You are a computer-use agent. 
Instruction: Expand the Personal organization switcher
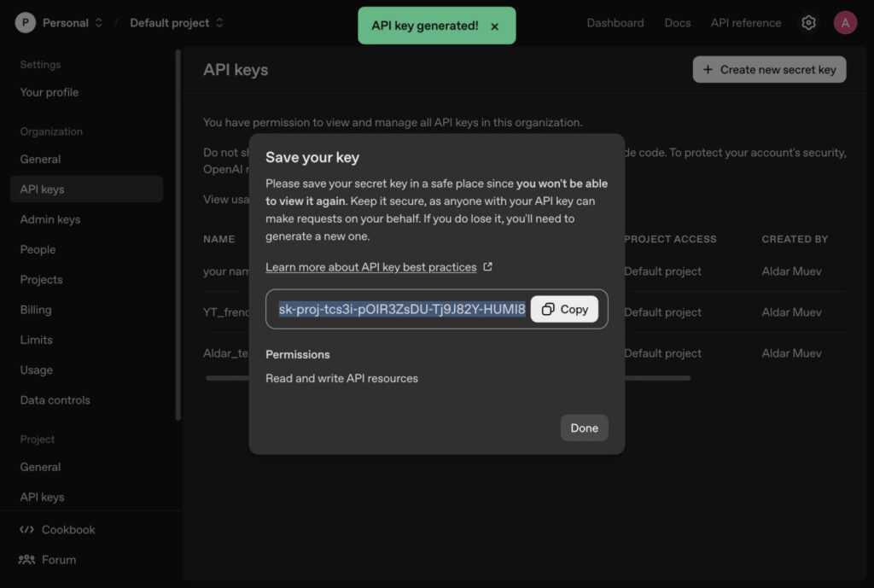(98, 23)
